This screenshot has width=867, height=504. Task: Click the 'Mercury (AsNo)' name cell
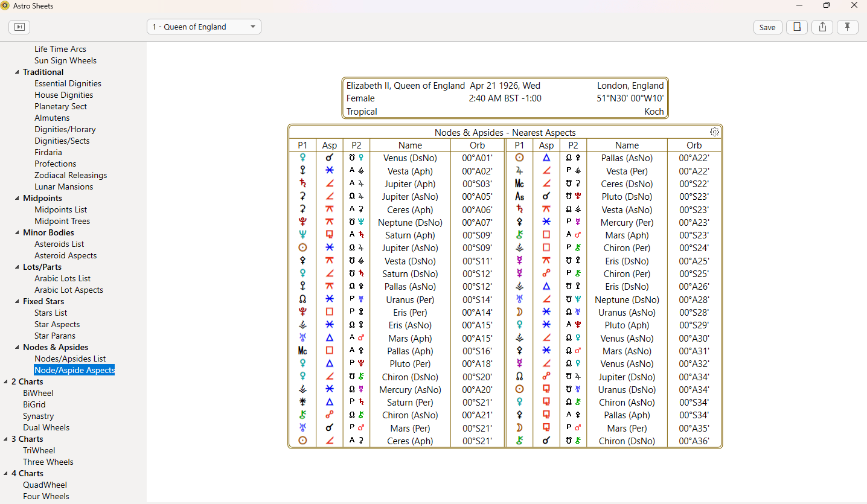410,389
